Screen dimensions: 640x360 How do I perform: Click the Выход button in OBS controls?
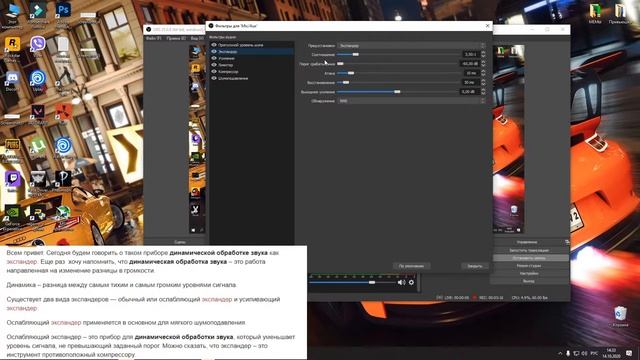pos(529,281)
